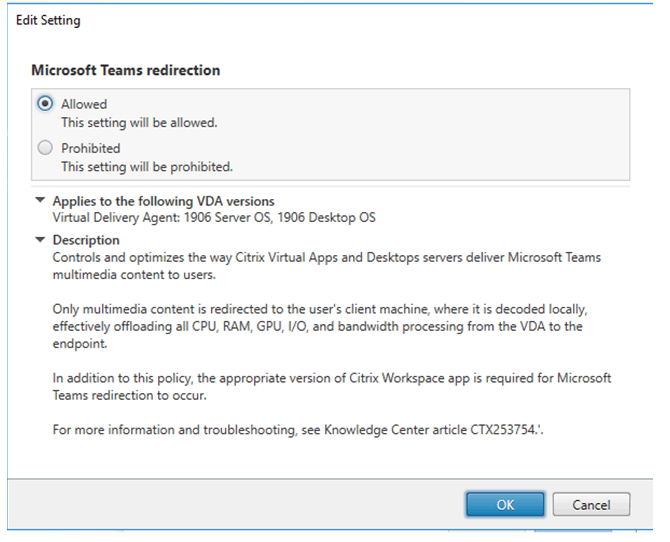Click the paragraph starting 'Only multimedia content'
The width and height of the screenshot is (670, 542).
pyautogui.click(x=320, y=326)
